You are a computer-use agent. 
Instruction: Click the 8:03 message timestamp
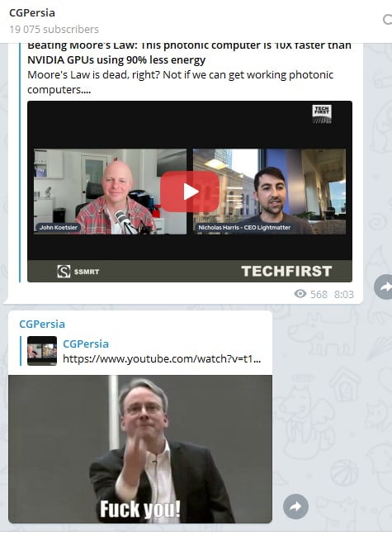click(x=343, y=295)
